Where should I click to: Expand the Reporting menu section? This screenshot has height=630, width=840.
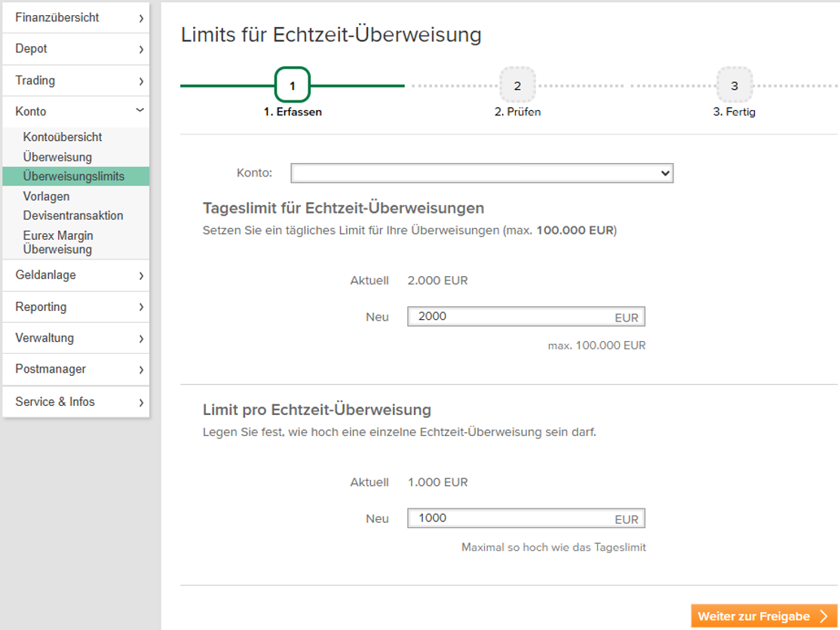click(75, 307)
